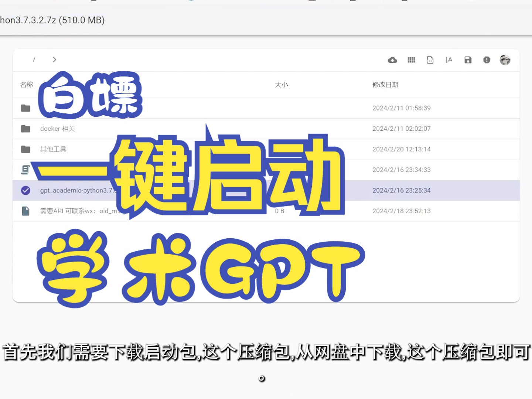This screenshot has height=399, width=532.
Task: Uncheck the gpt_academic-python3.7 file checkbox
Action: click(25, 190)
